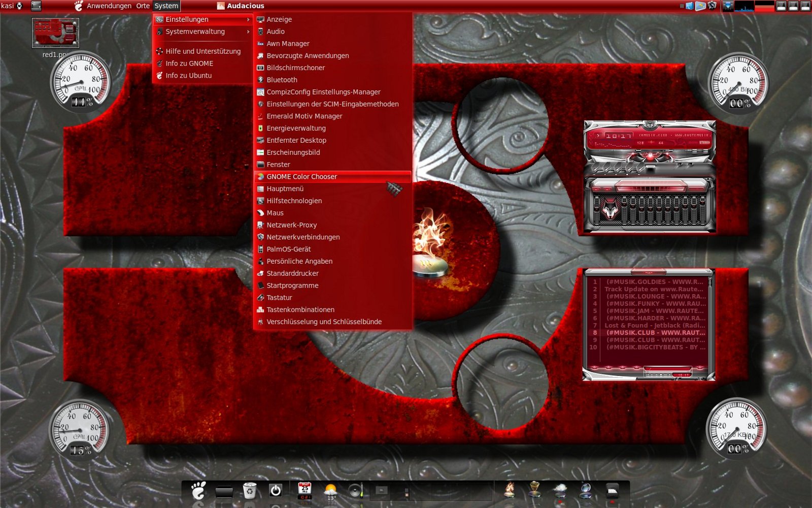The width and height of the screenshot is (812, 508).
Task: Click the Standarddrucker printer icon
Action: click(260, 273)
